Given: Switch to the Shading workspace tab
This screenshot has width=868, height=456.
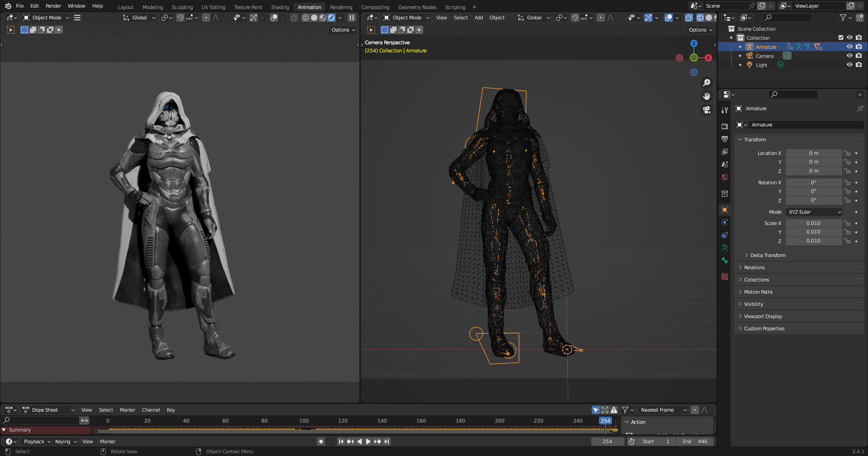Looking at the screenshot, I should click(x=280, y=7).
